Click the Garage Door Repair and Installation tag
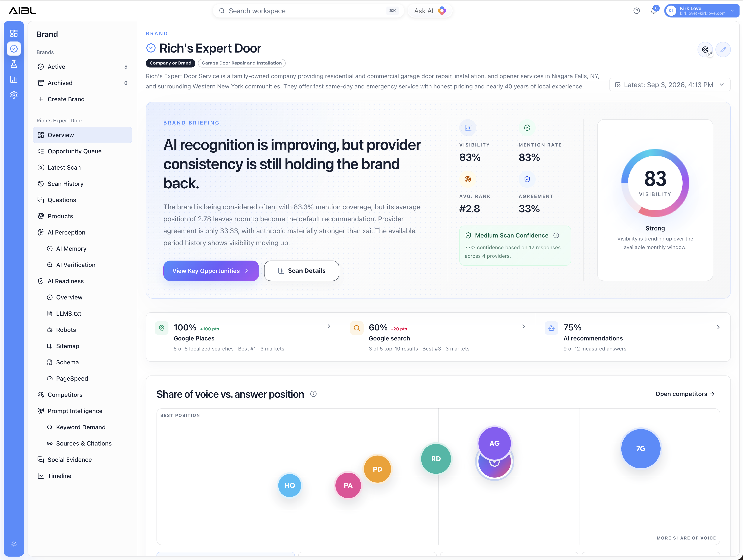The height and width of the screenshot is (560, 743). (241, 63)
